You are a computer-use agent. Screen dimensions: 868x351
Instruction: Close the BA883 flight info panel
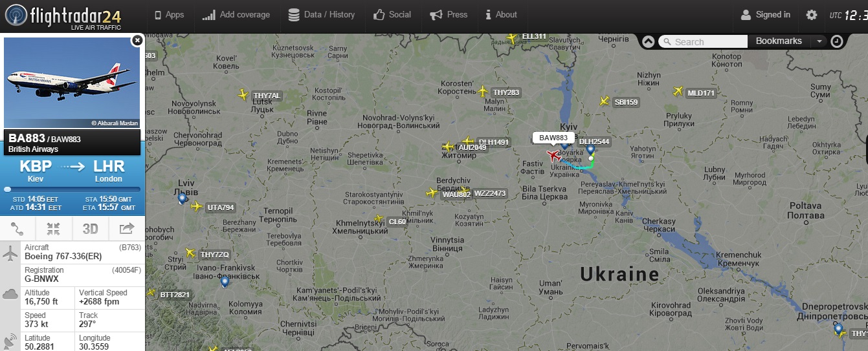click(137, 40)
